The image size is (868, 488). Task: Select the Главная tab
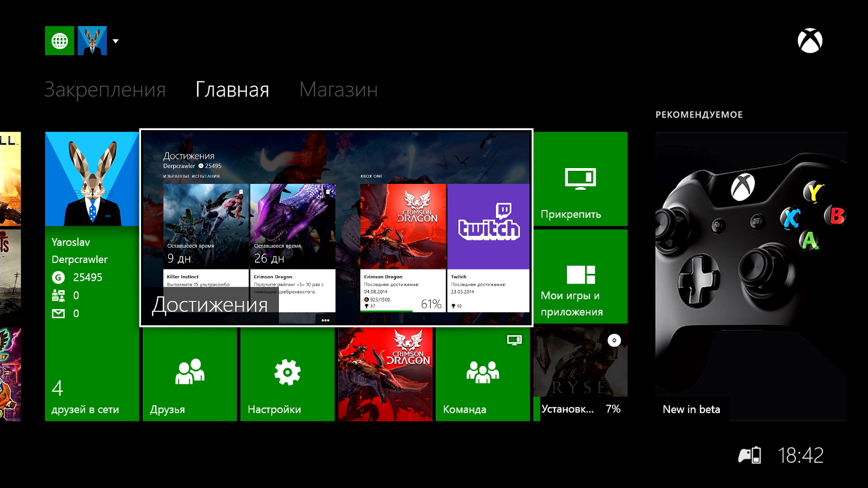[x=232, y=90]
